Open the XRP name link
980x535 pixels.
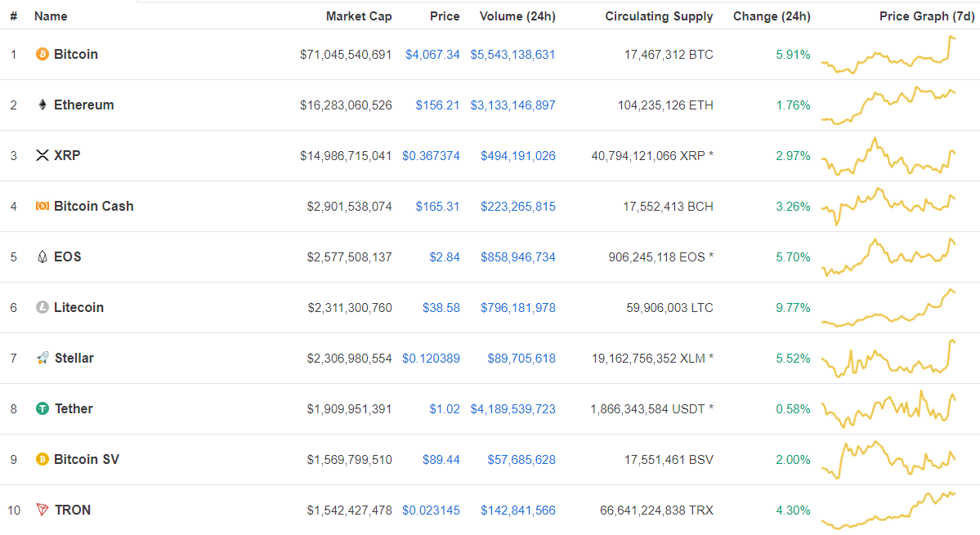(67, 155)
